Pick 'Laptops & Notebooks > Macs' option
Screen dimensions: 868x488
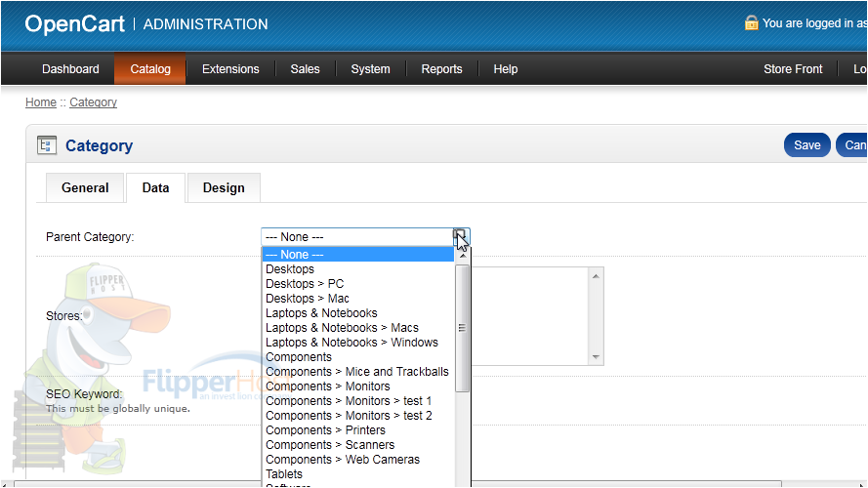[x=357, y=328]
